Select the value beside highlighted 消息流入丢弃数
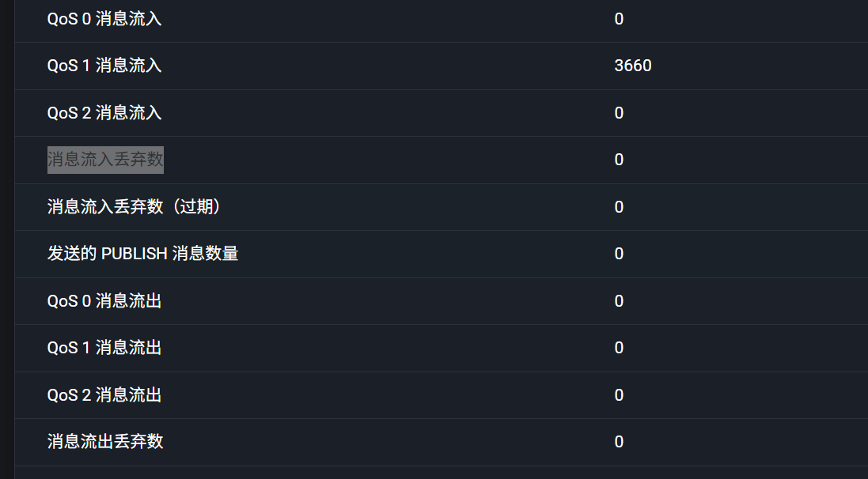The width and height of the screenshot is (868, 479). [619, 160]
